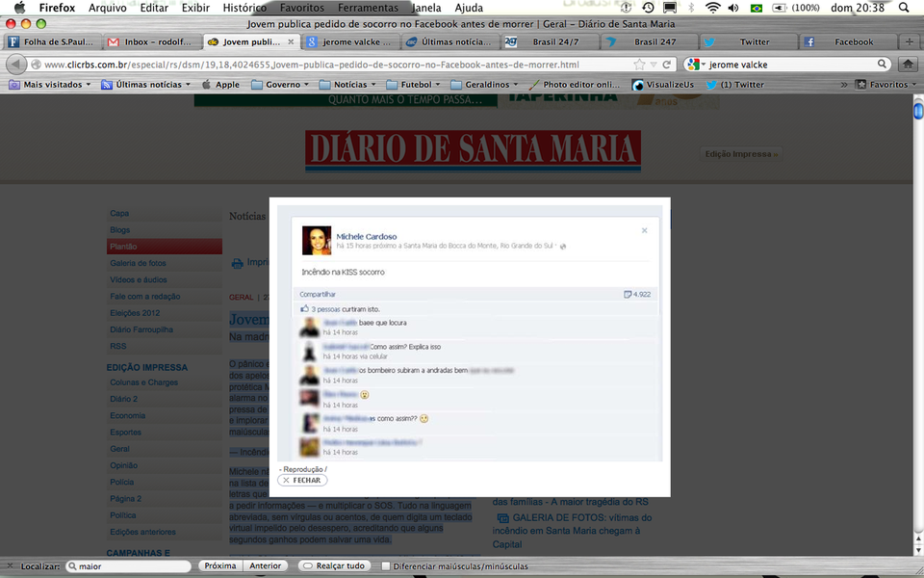Open the Photo editor online bookmark
The height and width of the screenshot is (578, 924).
pos(575,85)
